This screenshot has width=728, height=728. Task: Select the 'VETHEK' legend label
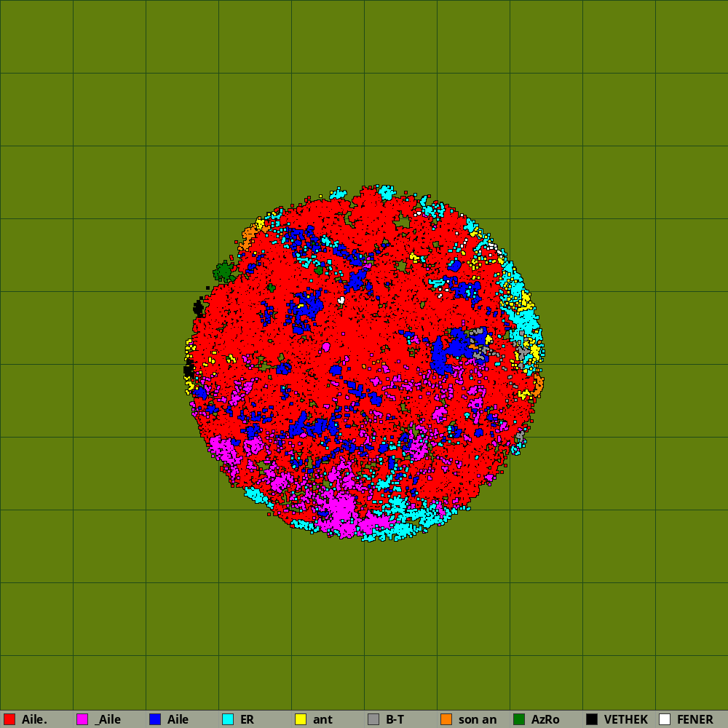pyautogui.click(x=626, y=719)
